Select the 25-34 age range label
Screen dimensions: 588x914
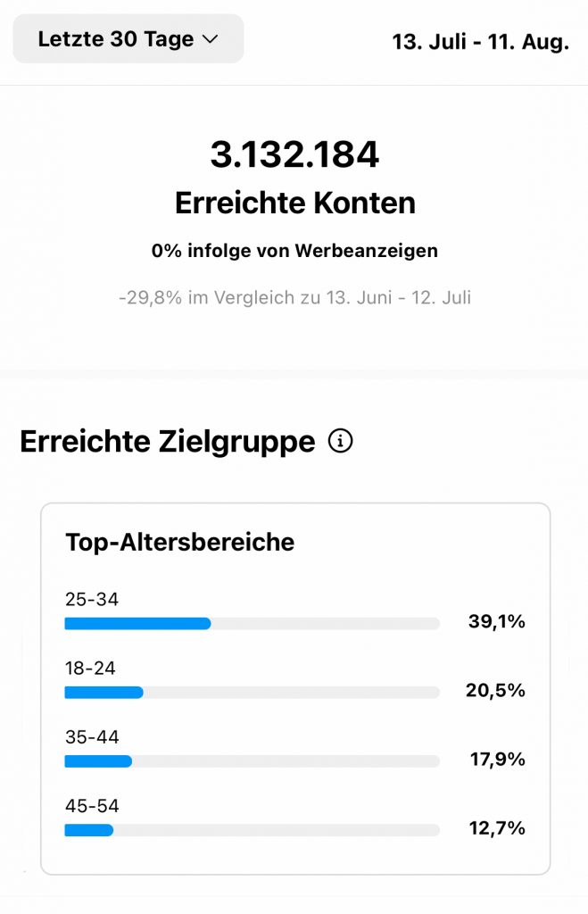click(x=92, y=600)
